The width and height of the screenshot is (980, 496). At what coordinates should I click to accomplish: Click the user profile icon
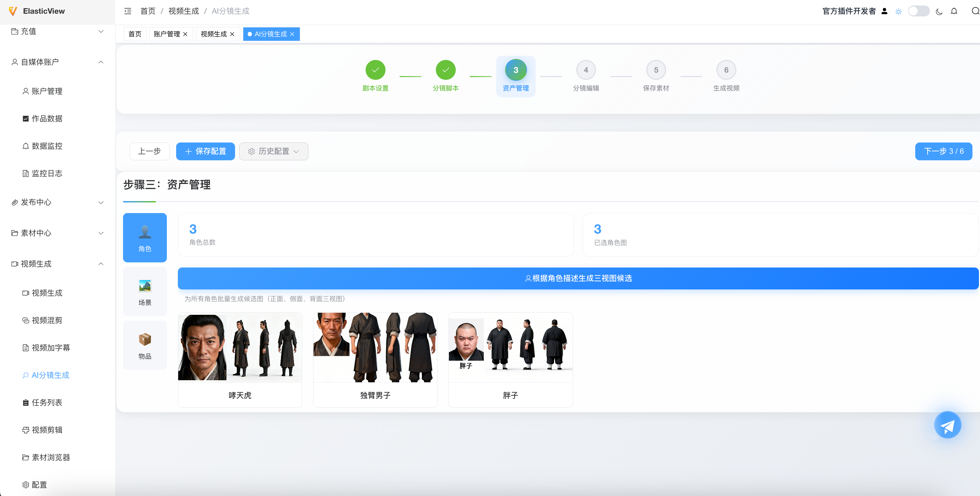[x=884, y=11]
